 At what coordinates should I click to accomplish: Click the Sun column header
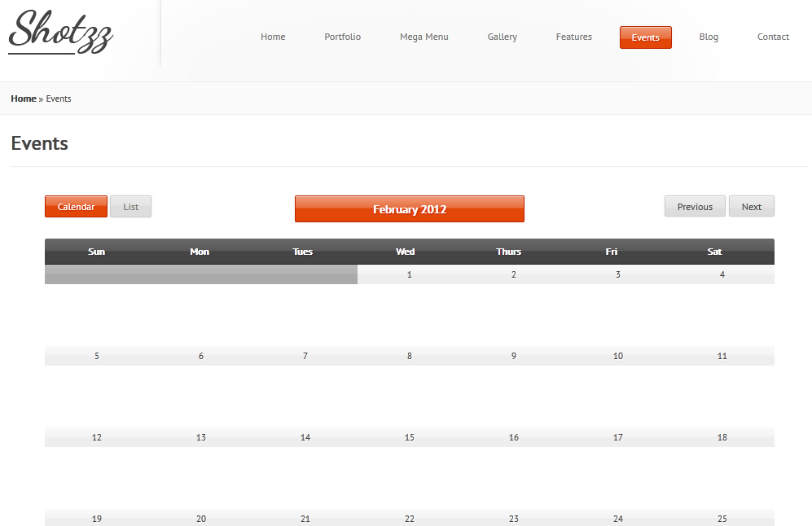[x=96, y=252]
